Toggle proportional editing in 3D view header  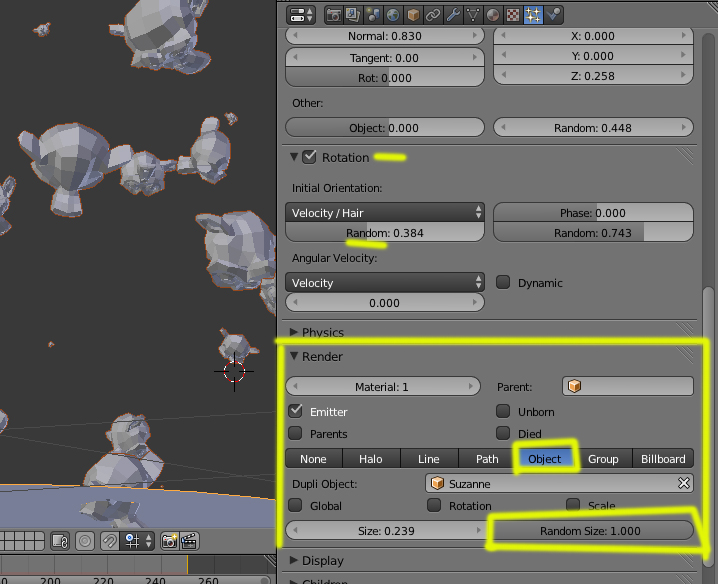point(85,541)
